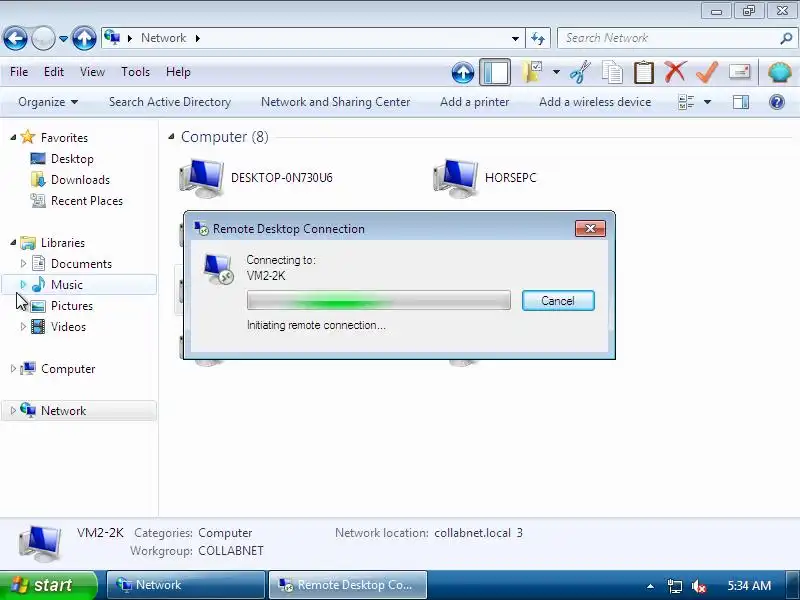
Task: Click the network tray icon
Action: pos(674,586)
